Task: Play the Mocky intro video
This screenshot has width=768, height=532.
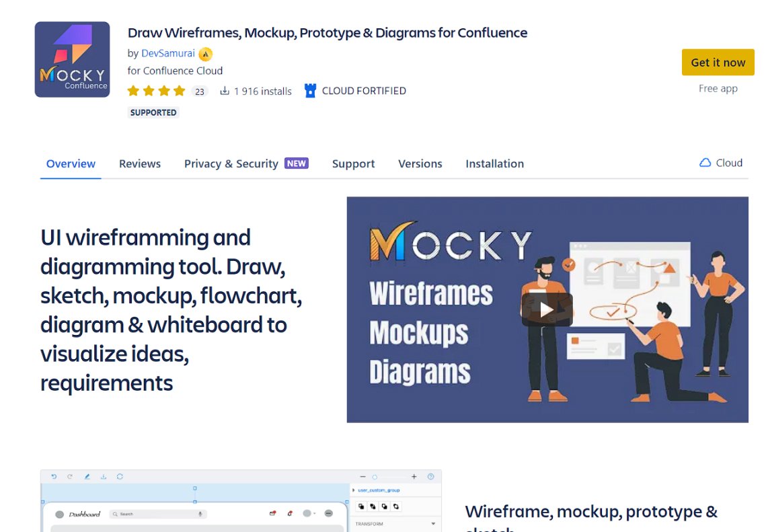Action: [x=547, y=309]
